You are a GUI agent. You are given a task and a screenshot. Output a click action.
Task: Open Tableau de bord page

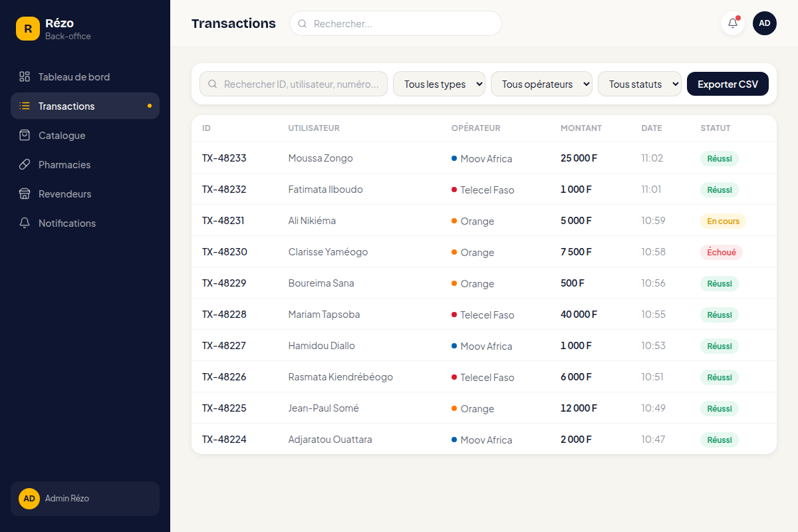tap(85, 76)
